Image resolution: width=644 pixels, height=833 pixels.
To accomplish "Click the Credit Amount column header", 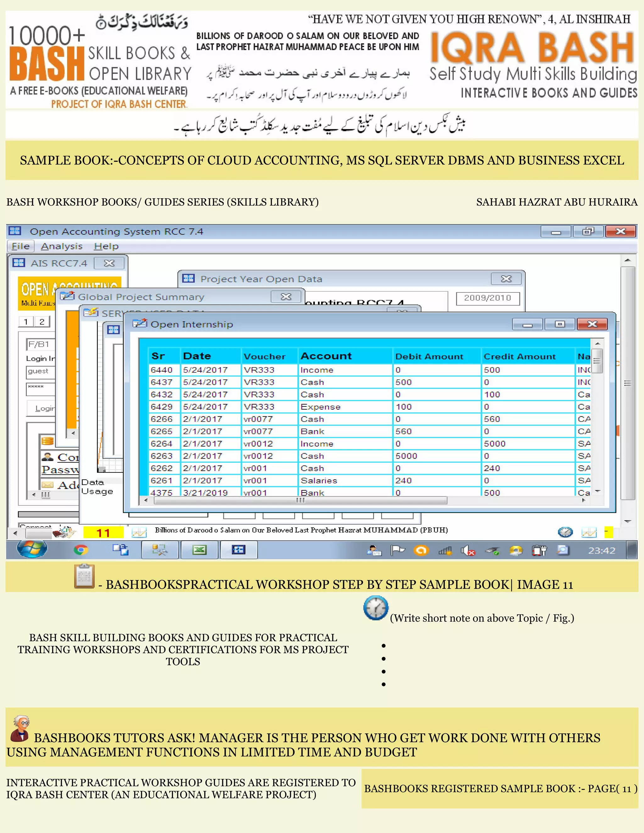I will point(528,356).
